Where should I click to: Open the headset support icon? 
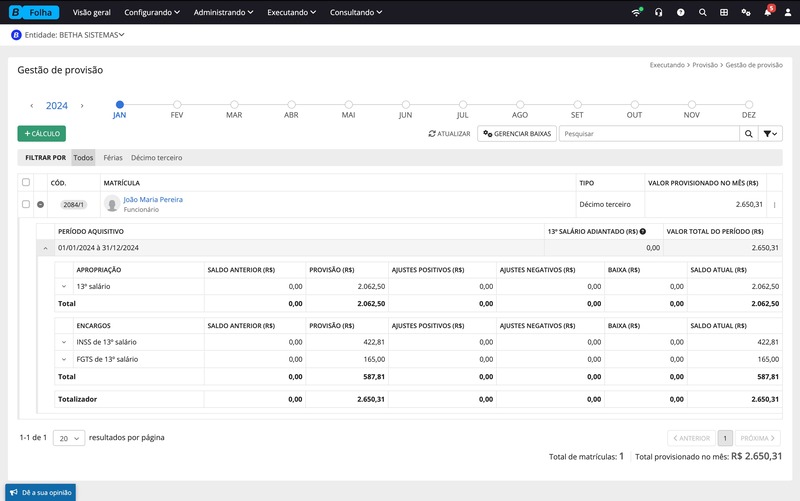[x=658, y=13]
